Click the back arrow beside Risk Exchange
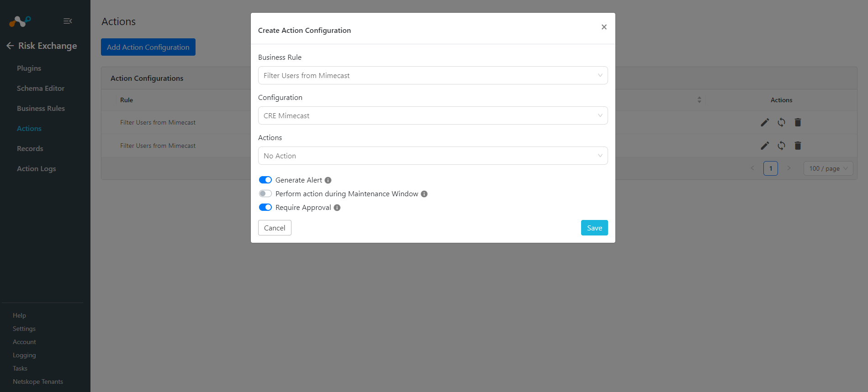 pyautogui.click(x=10, y=46)
